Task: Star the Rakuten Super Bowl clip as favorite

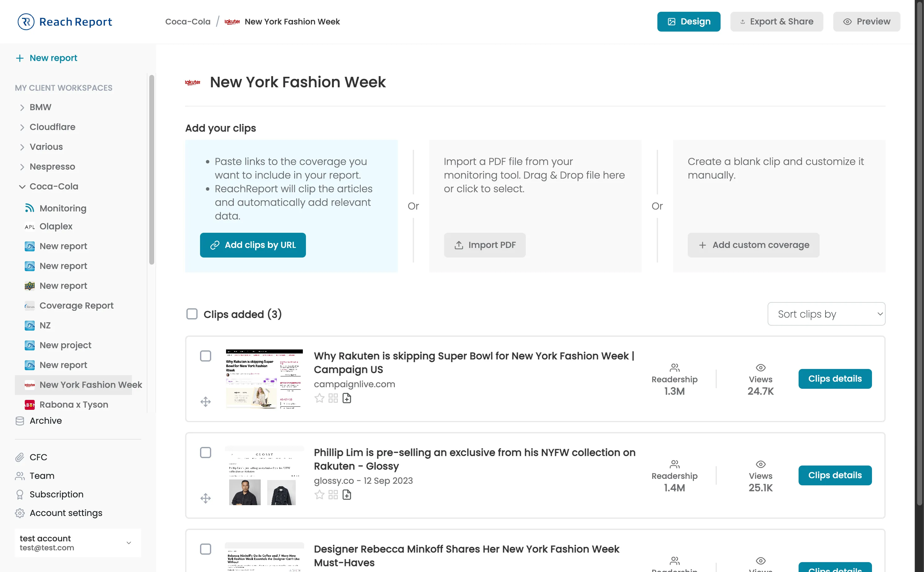Action: pos(319,398)
